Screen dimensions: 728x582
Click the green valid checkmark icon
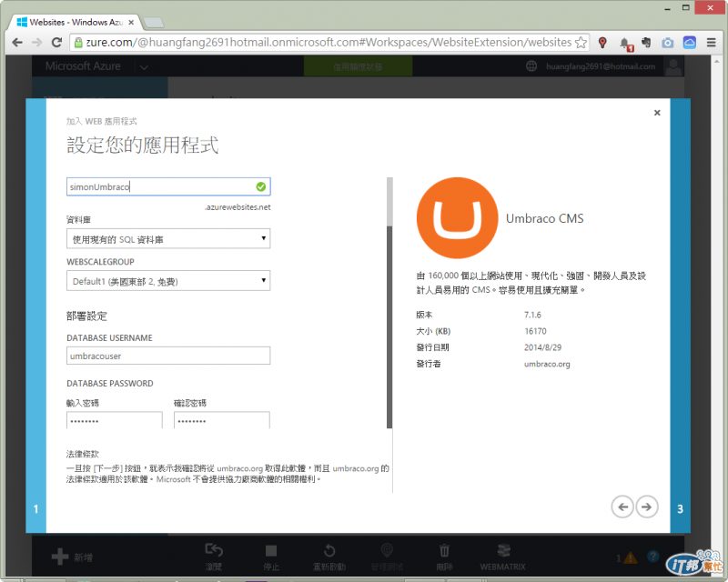pyautogui.click(x=261, y=186)
